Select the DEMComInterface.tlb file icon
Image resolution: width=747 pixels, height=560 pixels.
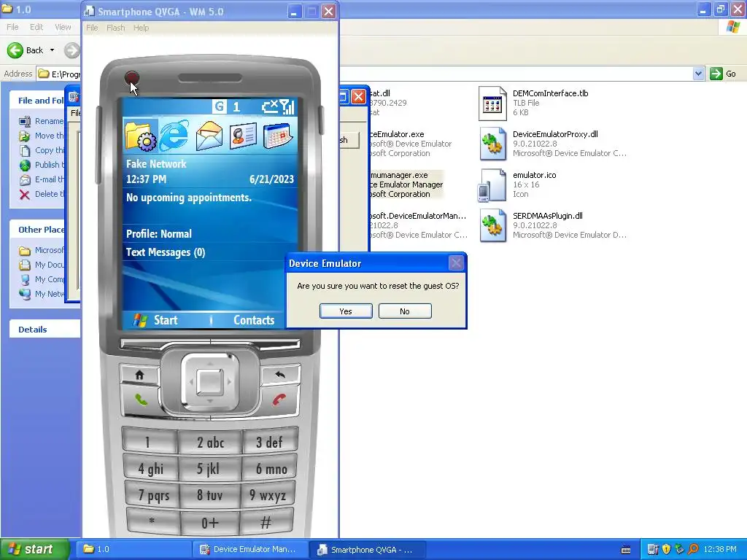492,103
